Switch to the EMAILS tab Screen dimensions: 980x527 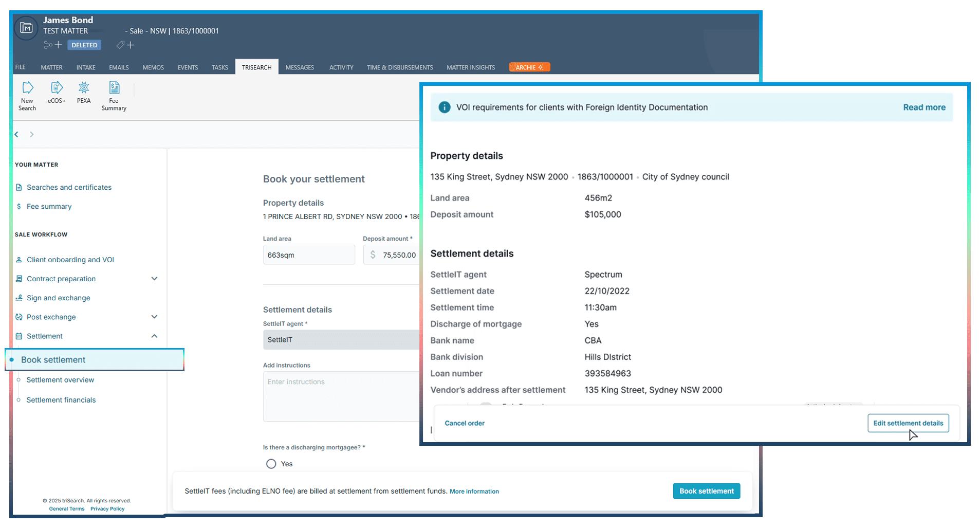[x=119, y=67]
